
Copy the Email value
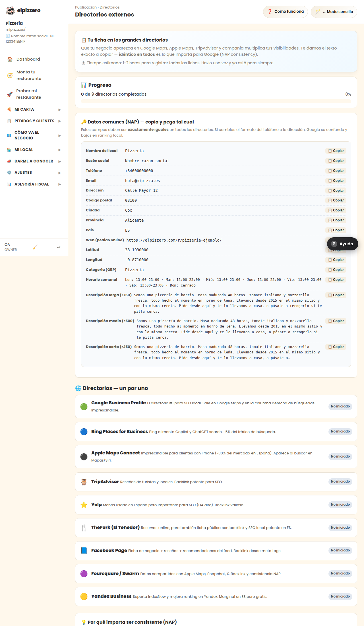[x=336, y=181]
